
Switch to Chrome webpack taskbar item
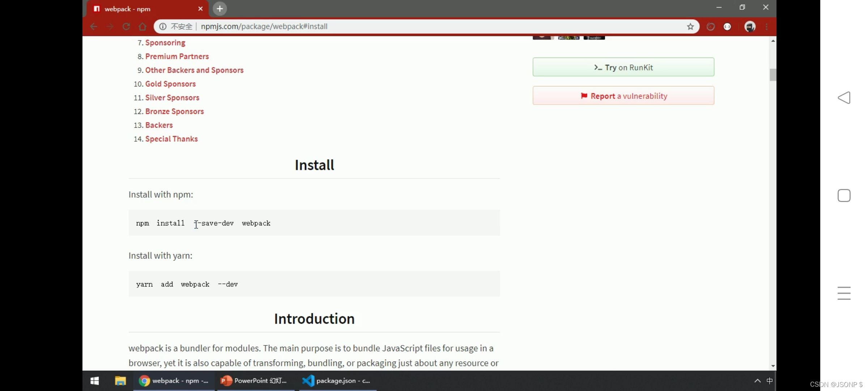tap(174, 381)
